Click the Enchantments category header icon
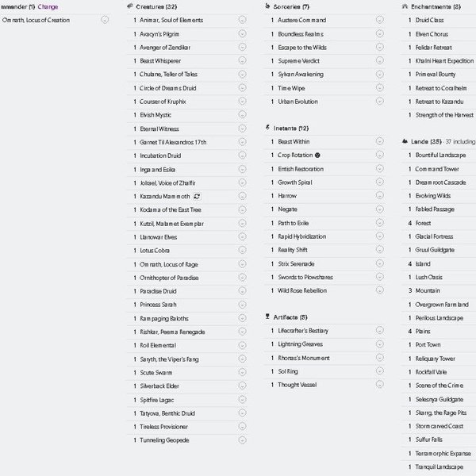This screenshot has height=476, width=476. [x=405, y=6]
